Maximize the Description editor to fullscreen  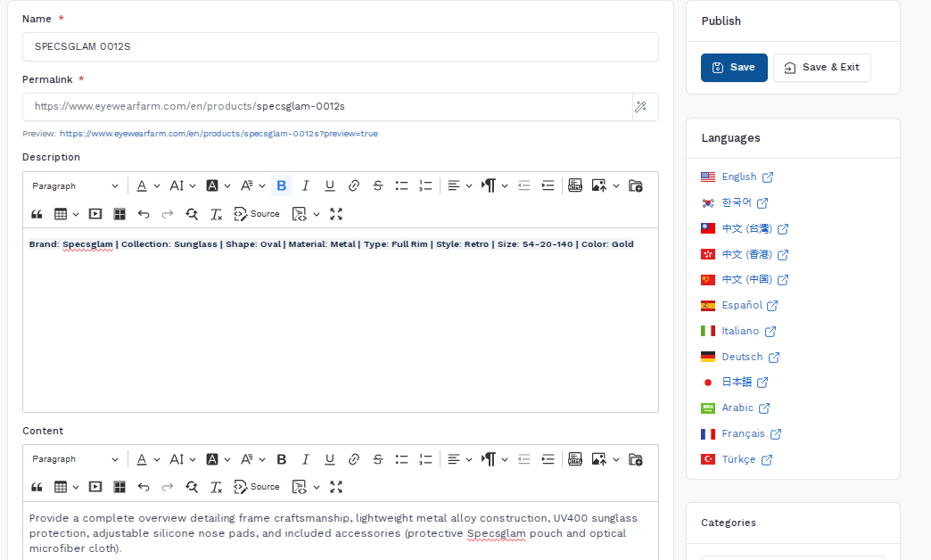(x=336, y=214)
